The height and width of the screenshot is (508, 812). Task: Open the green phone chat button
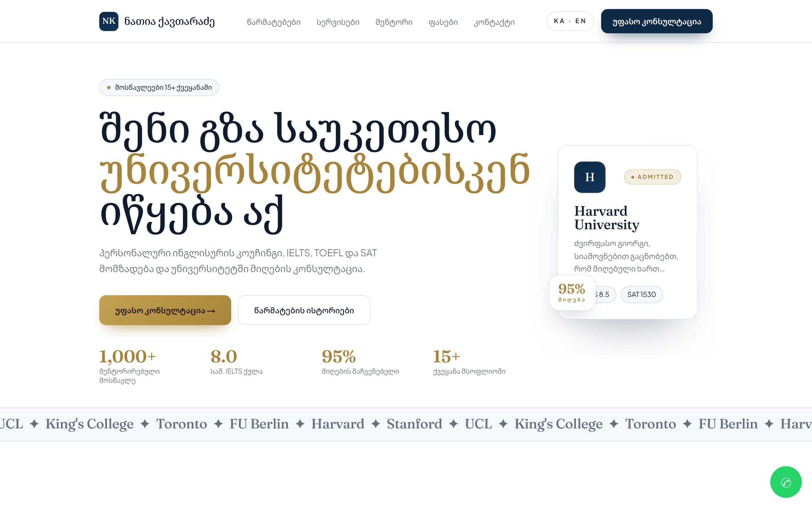click(786, 482)
